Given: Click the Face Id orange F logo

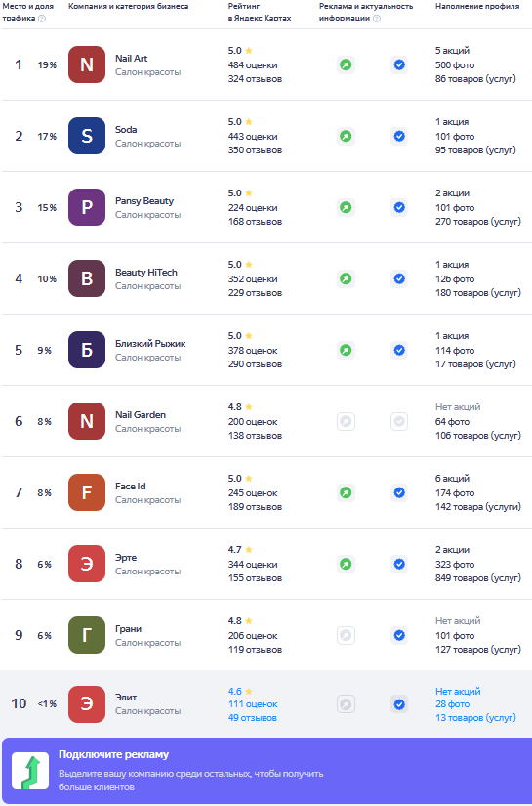Looking at the screenshot, I should [87, 492].
